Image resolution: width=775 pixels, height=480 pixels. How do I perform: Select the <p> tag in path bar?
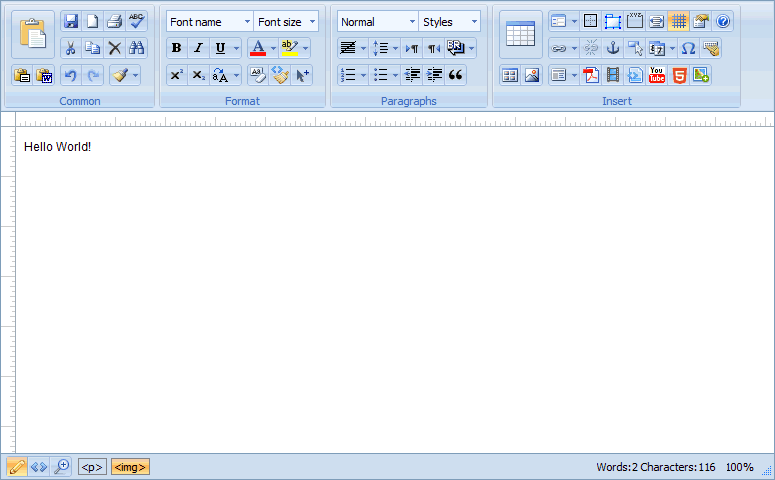(x=92, y=467)
